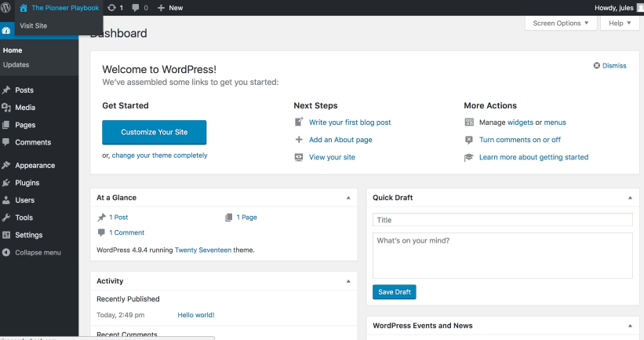Image resolution: width=644 pixels, height=340 pixels.
Task: Click the comment icon beside 1 Comment
Action: [x=101, y=232]
